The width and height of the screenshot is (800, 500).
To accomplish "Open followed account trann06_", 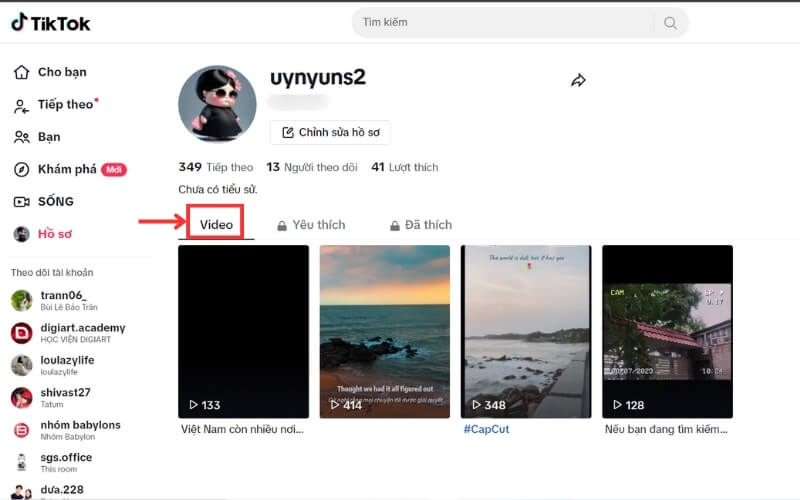I will click(55, 301).
